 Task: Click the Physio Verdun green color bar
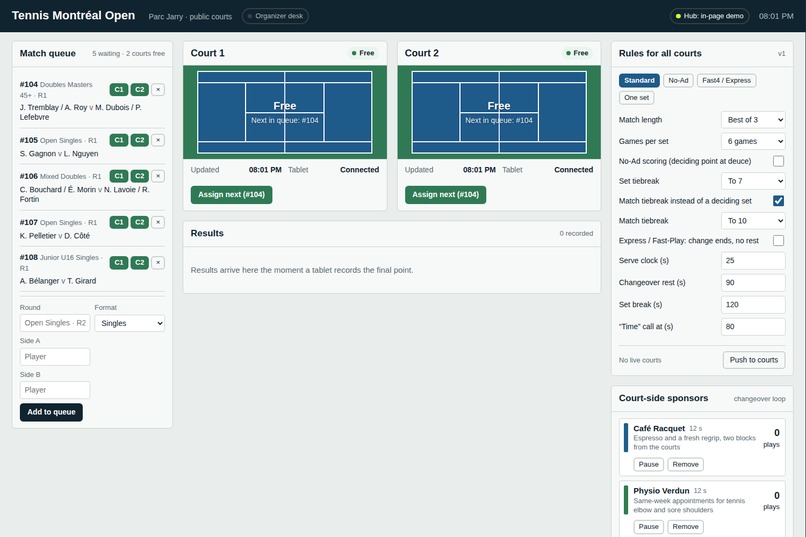point(626,499)
